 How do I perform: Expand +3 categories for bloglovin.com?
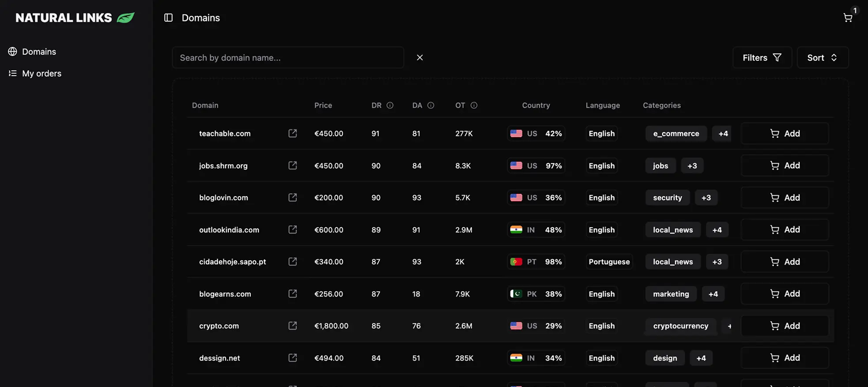706,197
